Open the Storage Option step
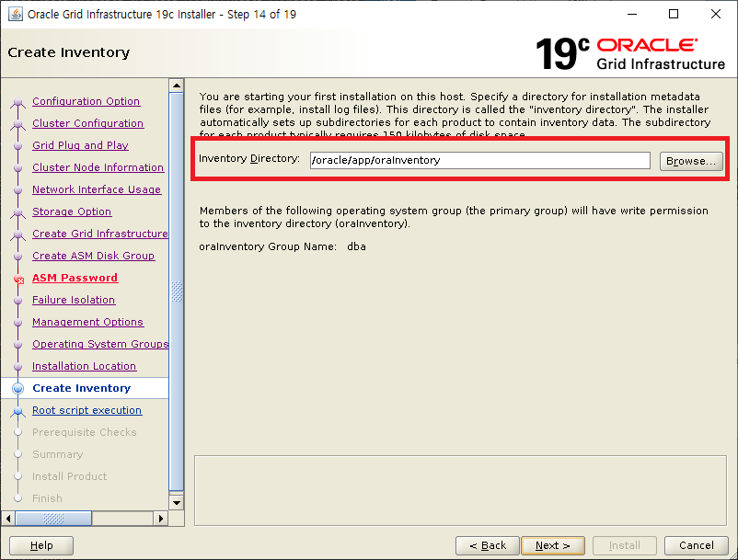The width and height of the screenshot is (738, 560). [x=72, y=211]
